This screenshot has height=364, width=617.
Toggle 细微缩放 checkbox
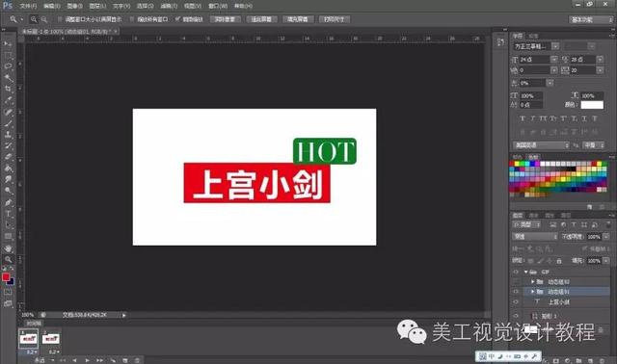tap(177, 19)
